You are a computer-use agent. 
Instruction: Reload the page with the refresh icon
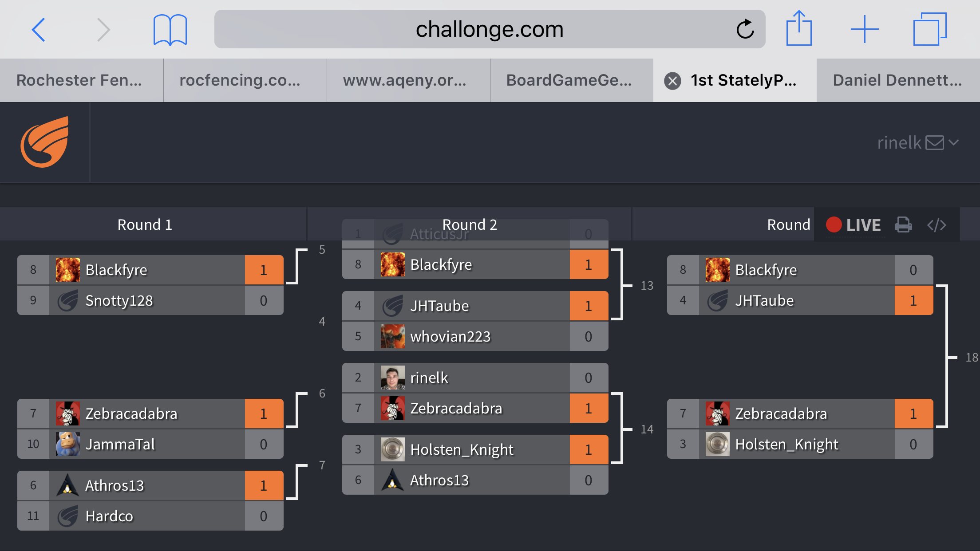[x=745, y=29]
